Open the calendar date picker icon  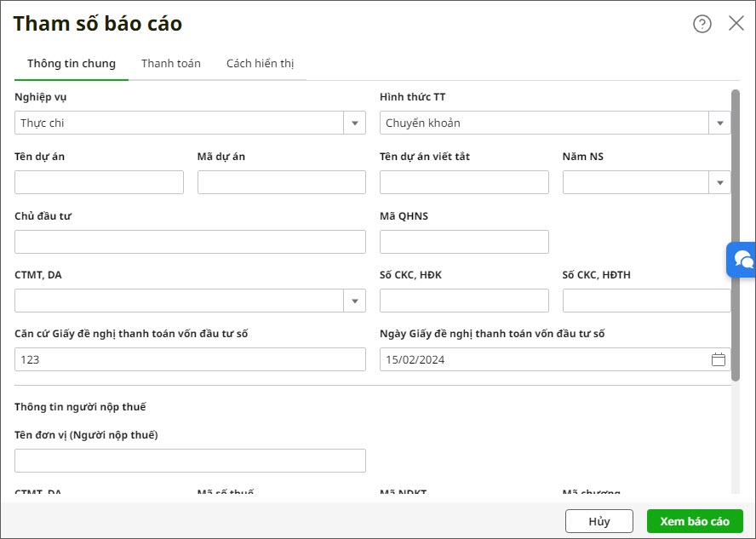718,359
